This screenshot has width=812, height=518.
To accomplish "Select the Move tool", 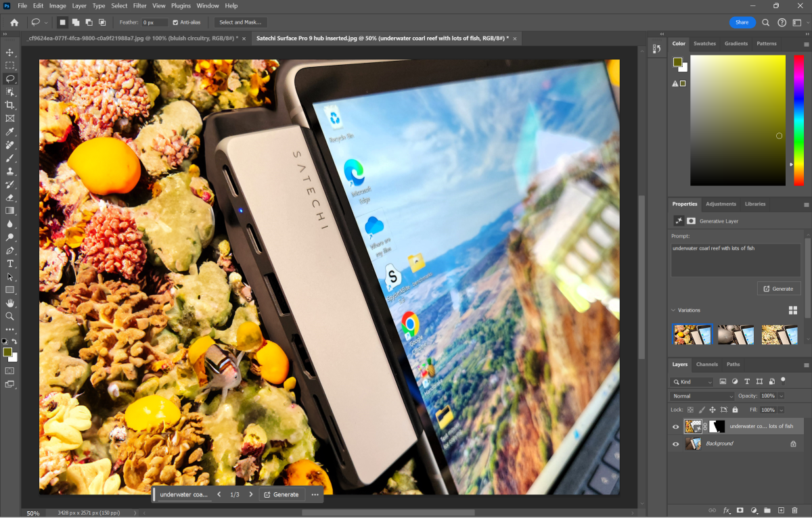I will 9,52.
